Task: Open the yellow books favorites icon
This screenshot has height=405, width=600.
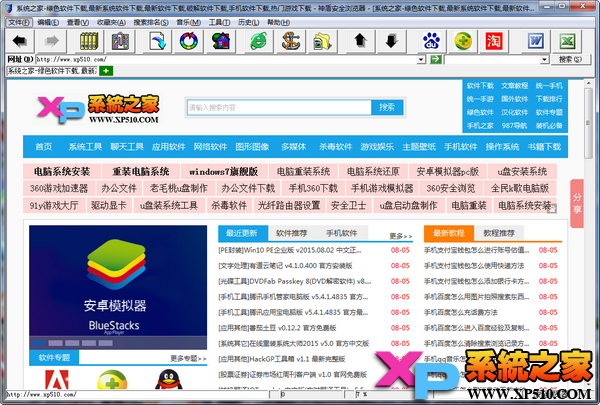Action: (89, 41)
